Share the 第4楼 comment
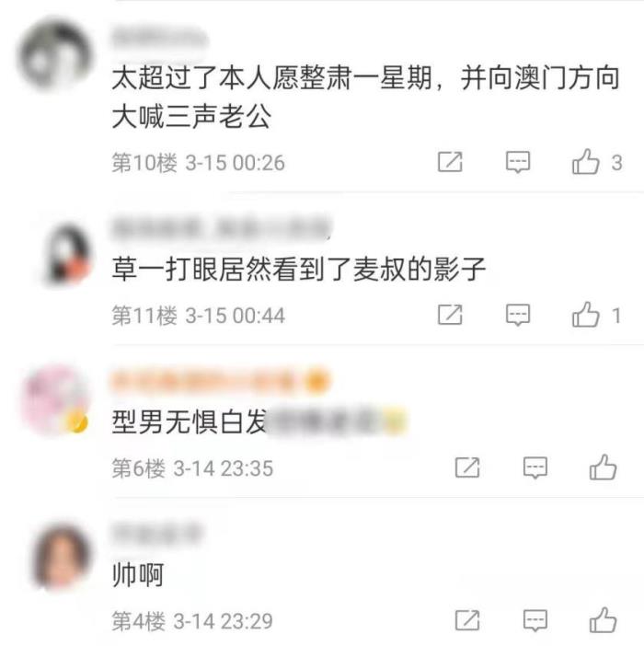 [467, 620]
